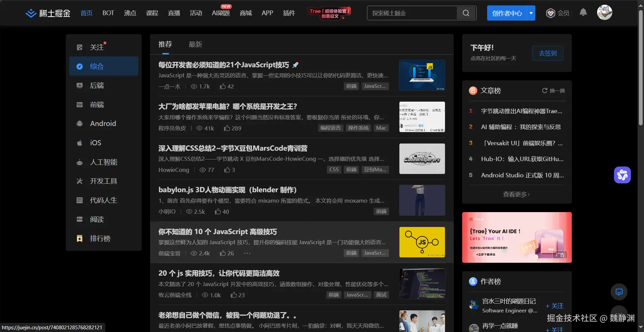Follow author 官水三叶的刷题日记
644x332 pixels.
pos(554,306)
